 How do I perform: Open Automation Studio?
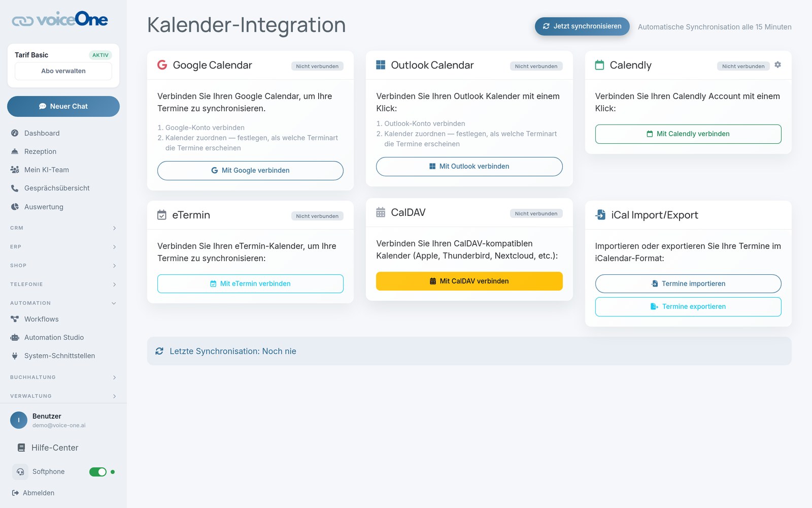pyautogui.click(x=63, y=337)
